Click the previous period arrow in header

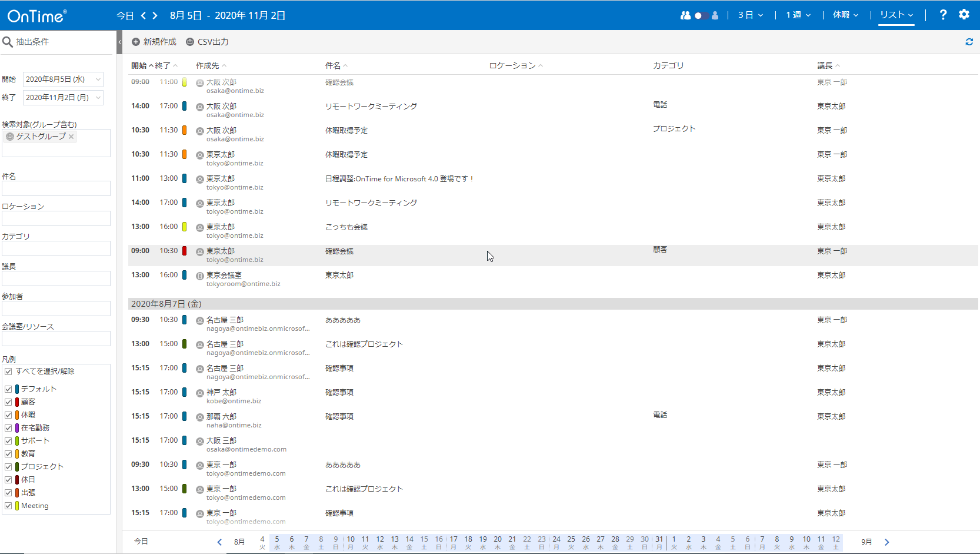(x=143, y=16)
